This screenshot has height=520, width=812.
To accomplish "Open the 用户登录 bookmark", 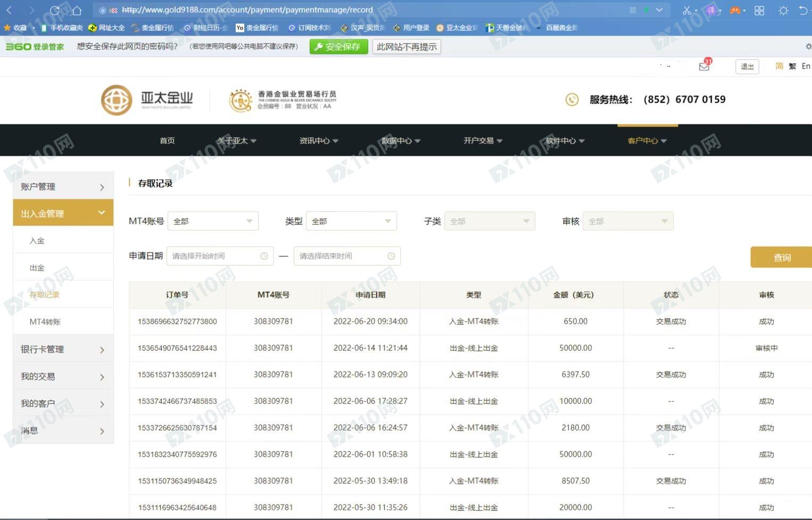I will click(411, 28).
